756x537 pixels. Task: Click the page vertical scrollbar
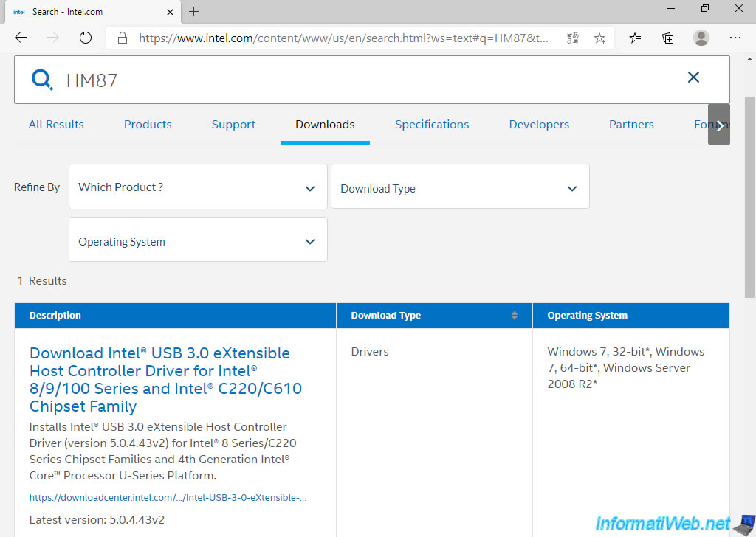click(x=750, y=198)
